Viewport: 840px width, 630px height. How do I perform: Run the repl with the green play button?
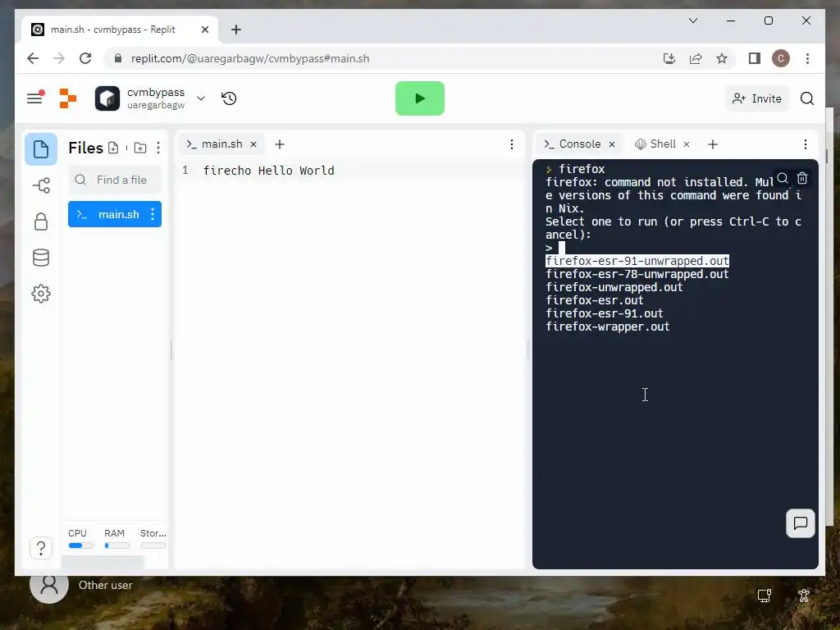point(419,98)
